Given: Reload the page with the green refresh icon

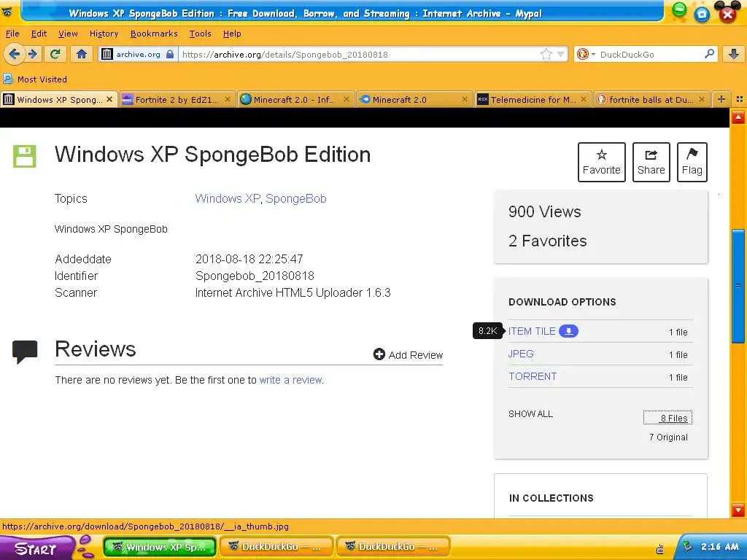Looking at the screenshot, I should point(55,54).
